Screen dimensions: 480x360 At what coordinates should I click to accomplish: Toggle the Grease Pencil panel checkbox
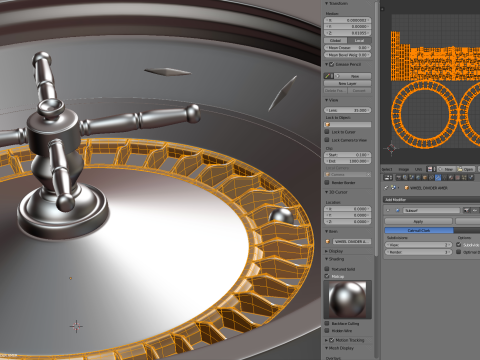click(x=332, y=64)
